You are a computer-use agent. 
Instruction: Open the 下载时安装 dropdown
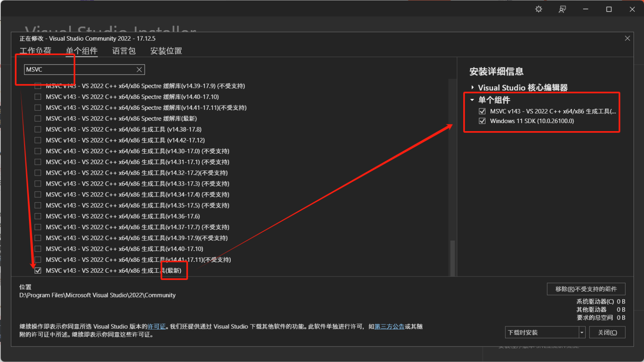[582, 332]
